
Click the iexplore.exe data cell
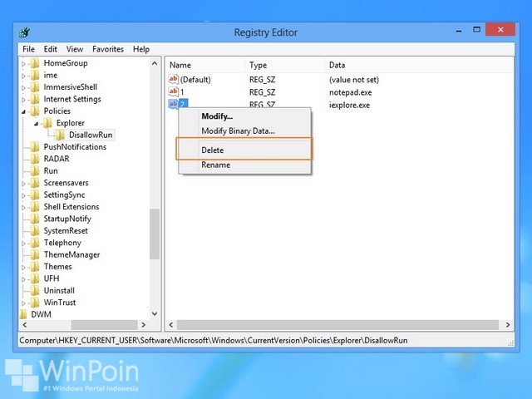tap(349, 106)
